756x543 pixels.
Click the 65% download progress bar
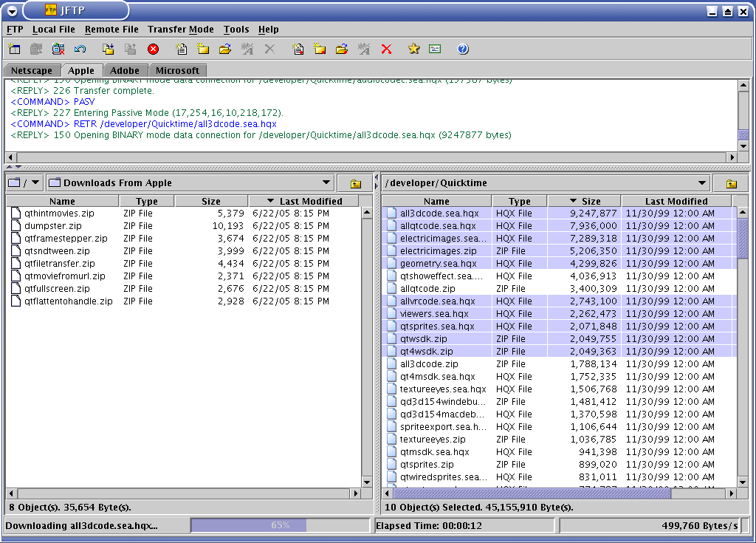(280, 525)
